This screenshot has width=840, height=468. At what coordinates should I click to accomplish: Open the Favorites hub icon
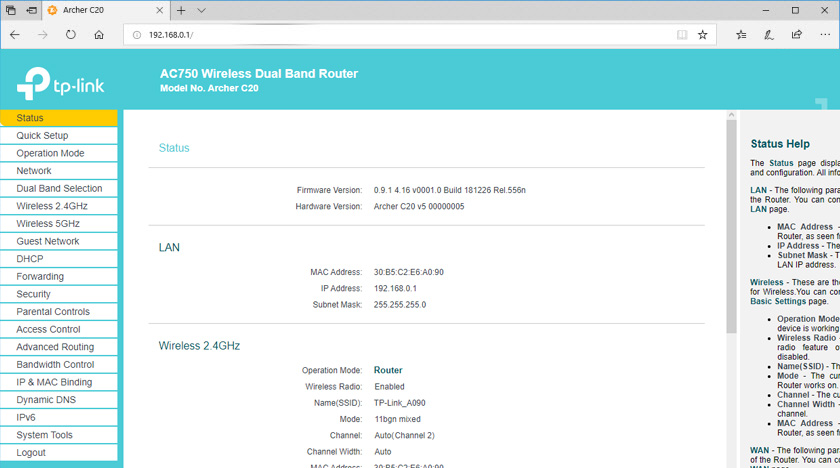pyautogui.click(x=741, y=35)
